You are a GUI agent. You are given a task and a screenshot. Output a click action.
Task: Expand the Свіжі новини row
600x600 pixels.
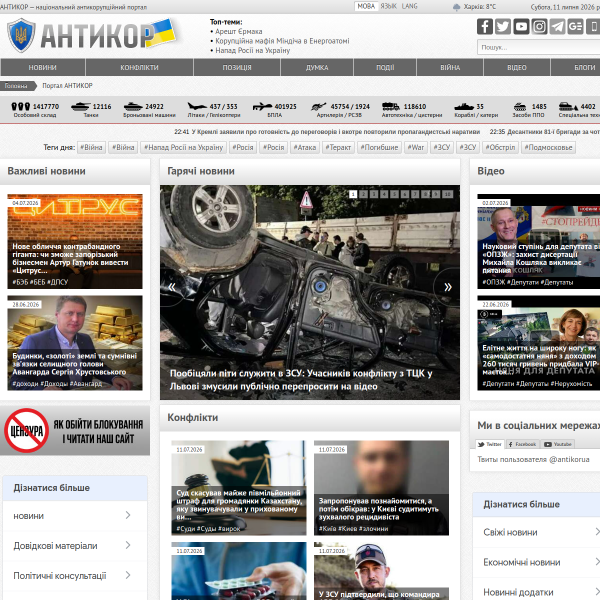[536, 532]
